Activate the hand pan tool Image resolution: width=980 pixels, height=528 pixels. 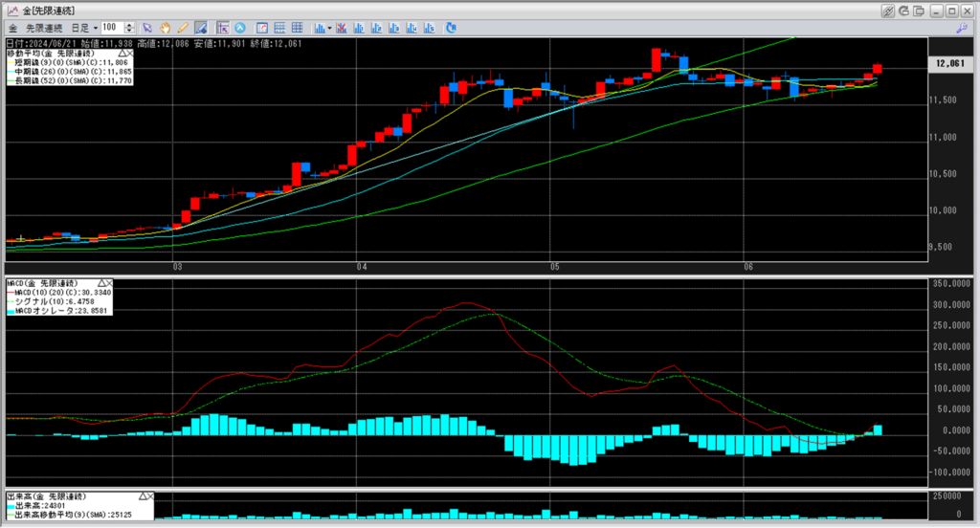(x=166, y=28)
